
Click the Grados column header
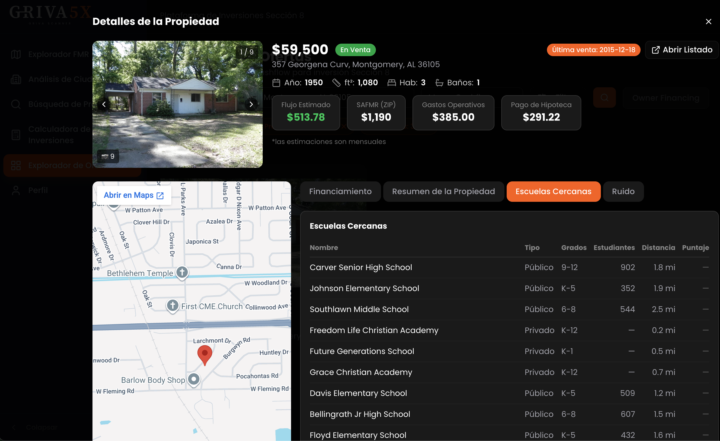point(574,248)
